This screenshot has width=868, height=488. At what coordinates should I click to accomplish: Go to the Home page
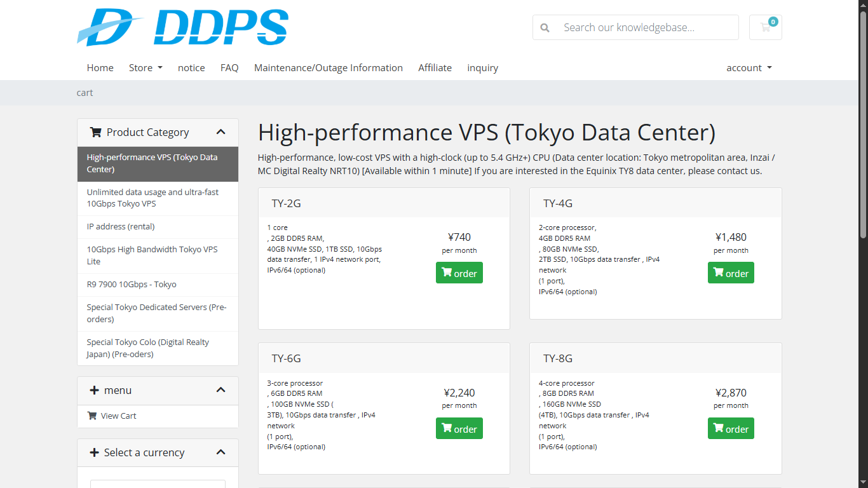[x=100, y=68]
